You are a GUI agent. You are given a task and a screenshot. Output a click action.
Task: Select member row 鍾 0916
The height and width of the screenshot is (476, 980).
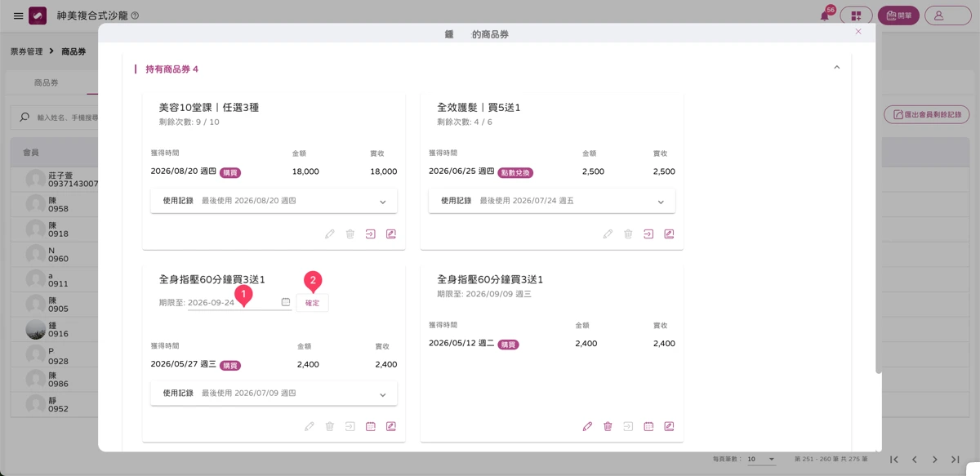pos(54,329)
